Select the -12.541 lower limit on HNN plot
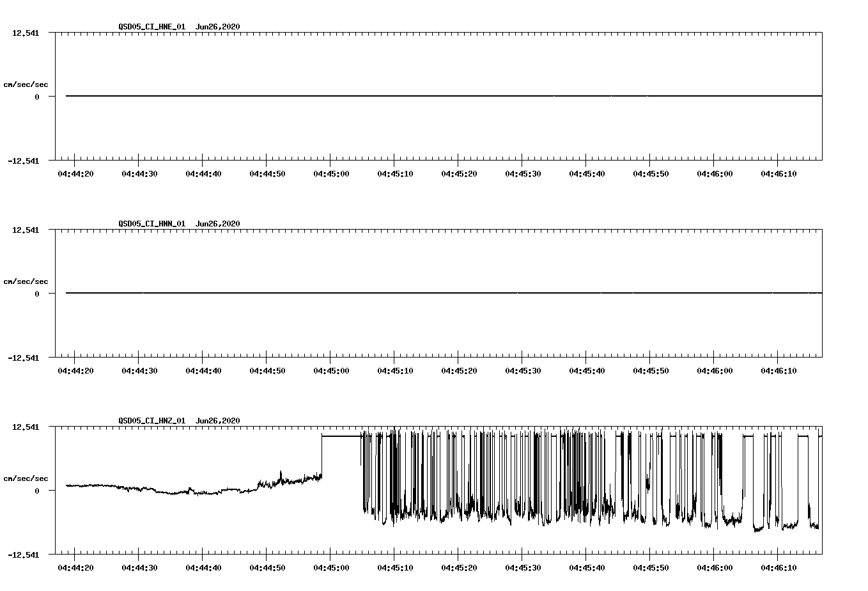The image size is (868, 591). coord(24,358)
